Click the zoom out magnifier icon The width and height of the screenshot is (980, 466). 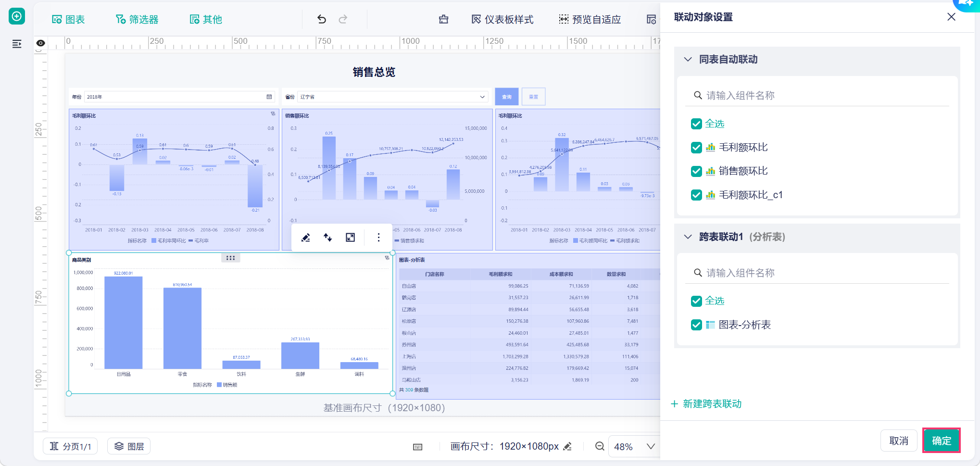click(x=600, y=446)
